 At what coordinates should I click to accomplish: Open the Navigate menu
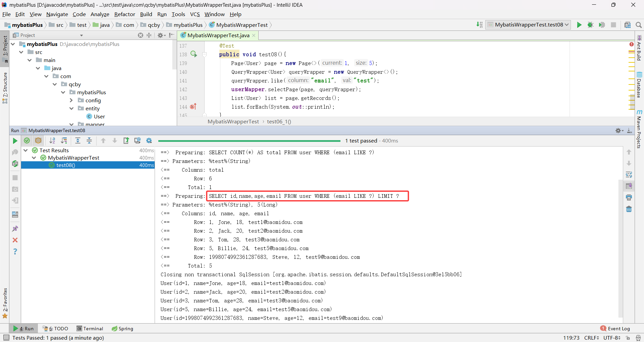coord(57,14)
